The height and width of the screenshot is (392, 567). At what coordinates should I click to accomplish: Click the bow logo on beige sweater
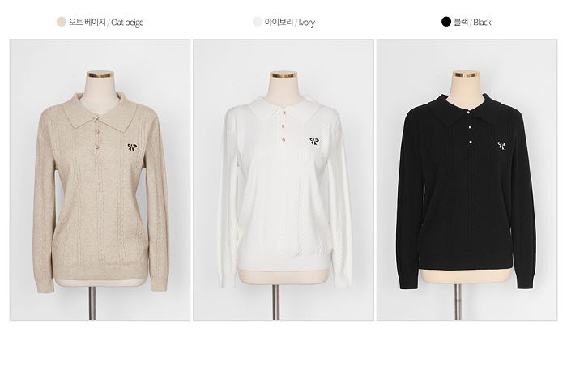click(x=133, y=147)
